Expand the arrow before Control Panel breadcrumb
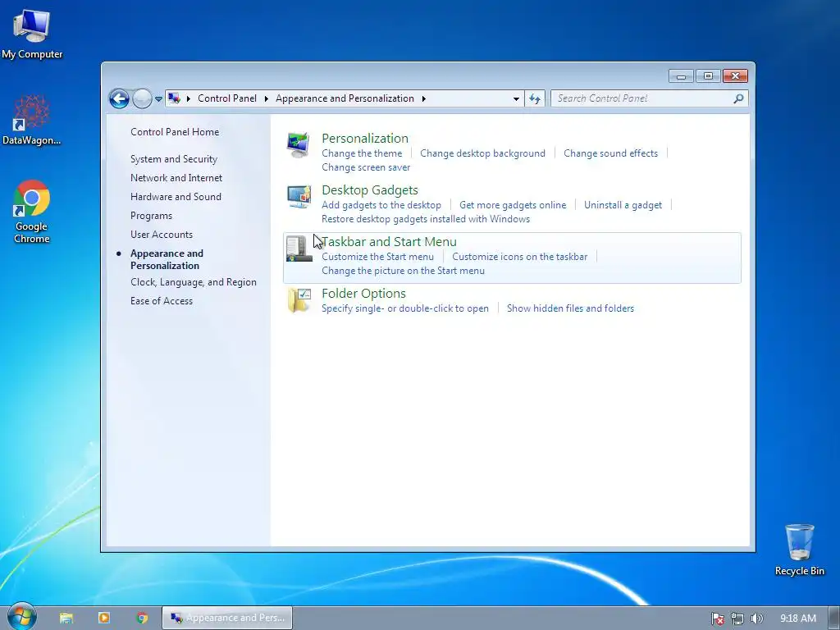 click(x=189, y=98)
